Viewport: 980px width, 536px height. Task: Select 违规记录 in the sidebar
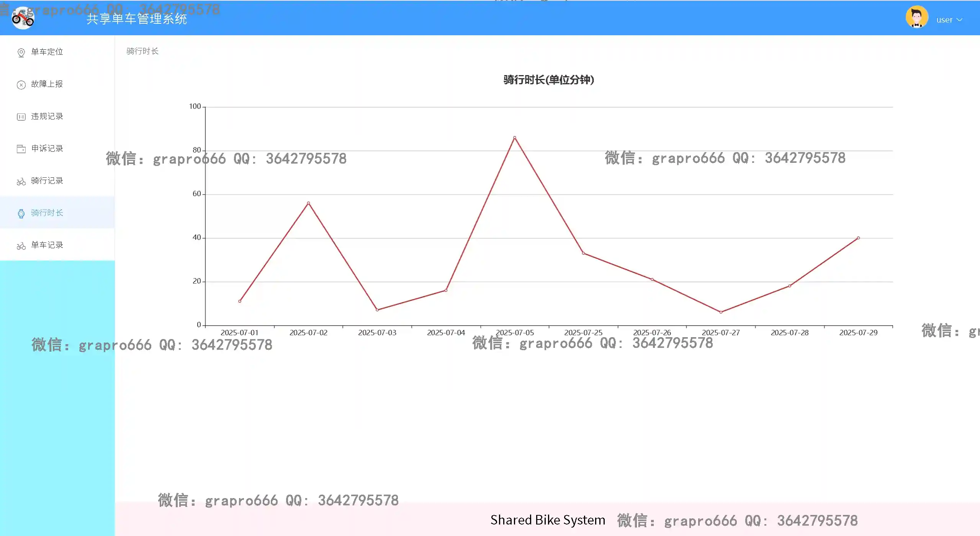click(47, 116)
